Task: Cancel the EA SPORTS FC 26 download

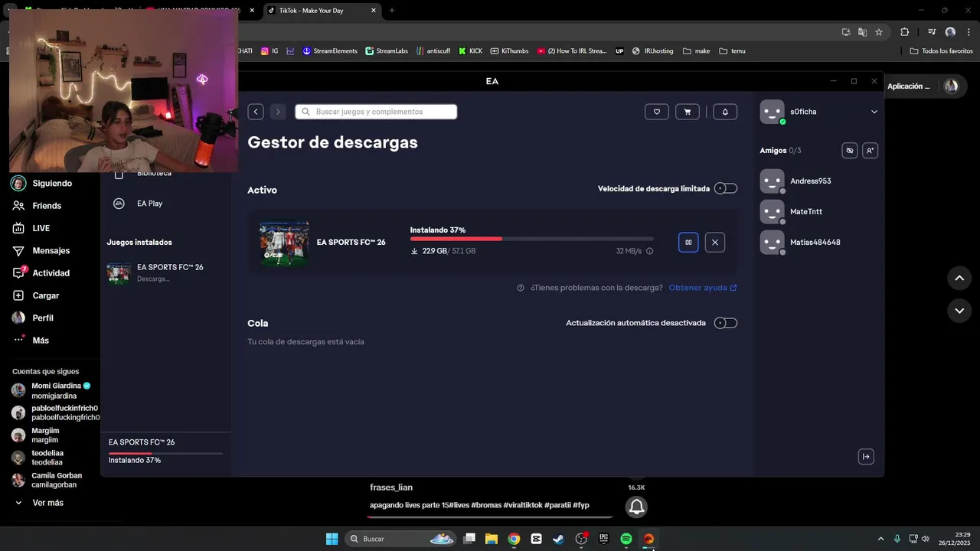Action: pyautogui.click(x=715, y=243)
